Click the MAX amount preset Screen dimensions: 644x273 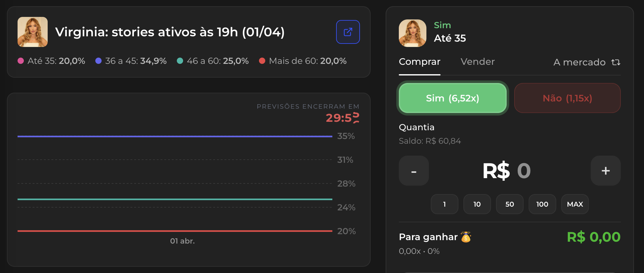(575, 204)
